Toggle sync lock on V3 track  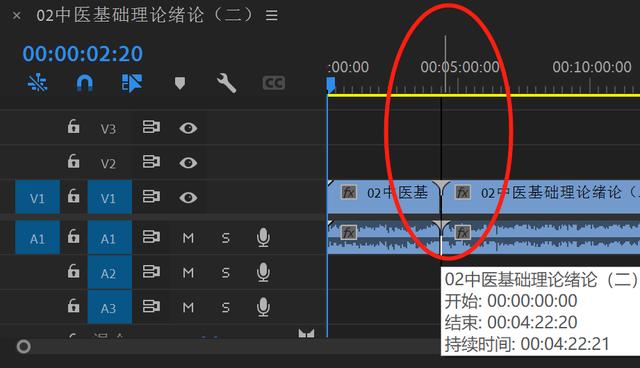click(x=151, y=127)
